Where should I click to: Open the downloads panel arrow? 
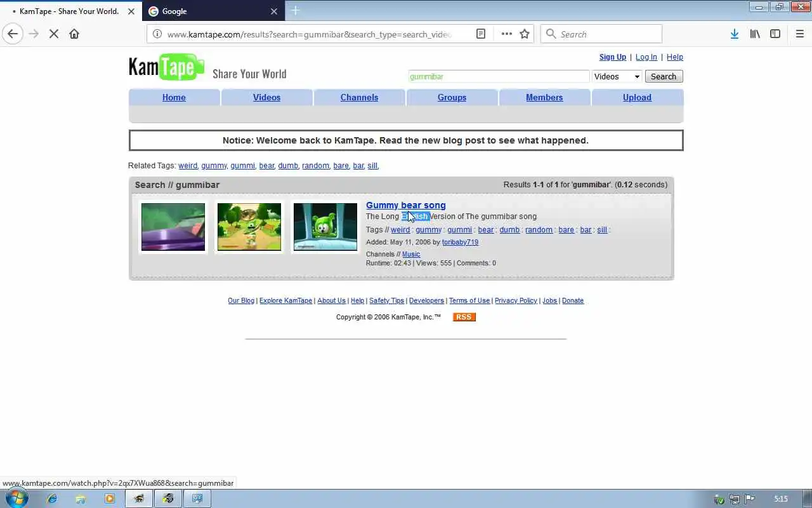[x=734, y=34]
